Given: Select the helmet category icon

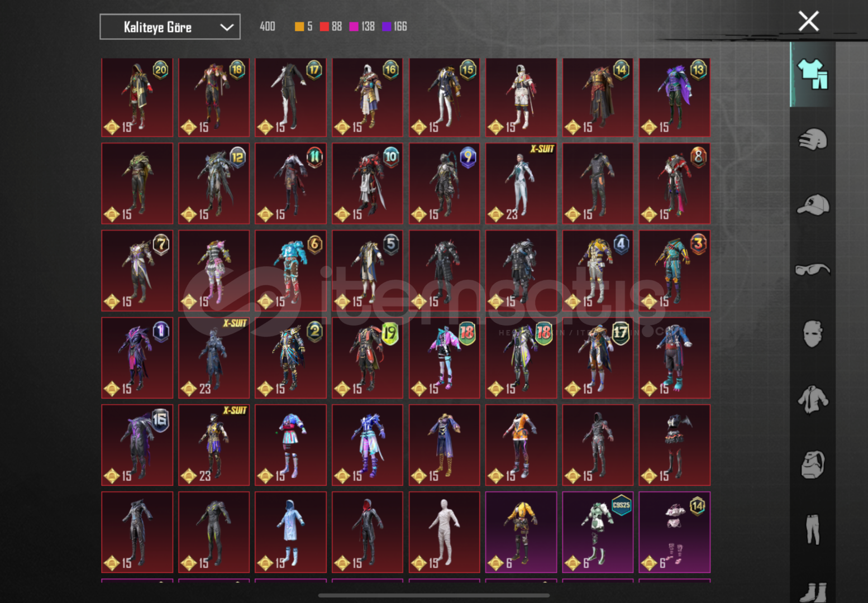Looking at the screenshot, I should tap(813, 139).
